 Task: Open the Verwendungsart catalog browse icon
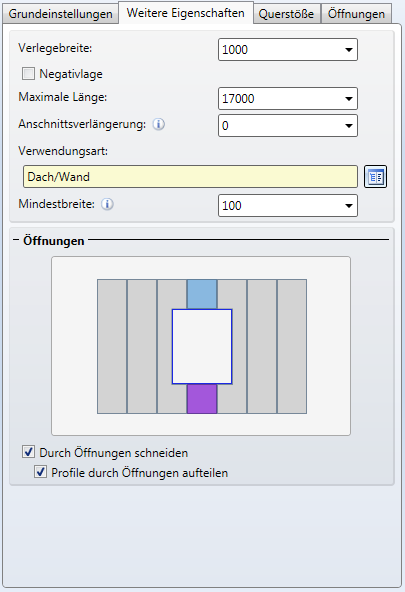[375, 177]
